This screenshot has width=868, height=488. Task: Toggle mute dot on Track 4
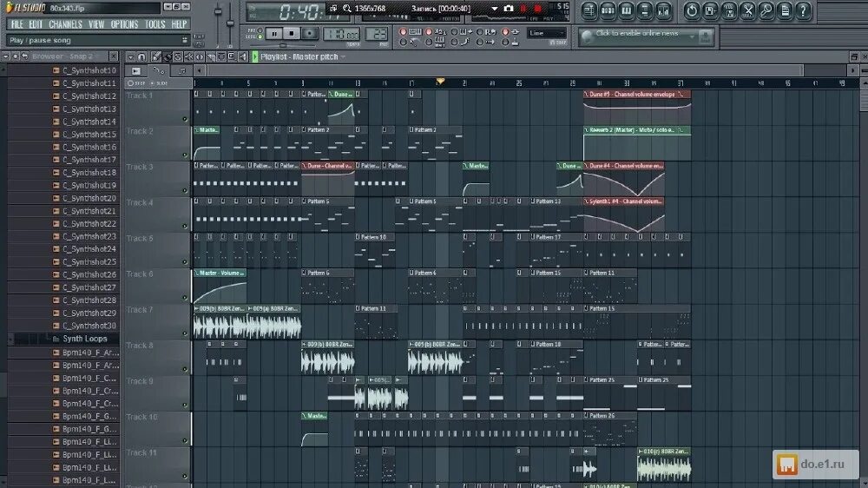tap(185, 226)
